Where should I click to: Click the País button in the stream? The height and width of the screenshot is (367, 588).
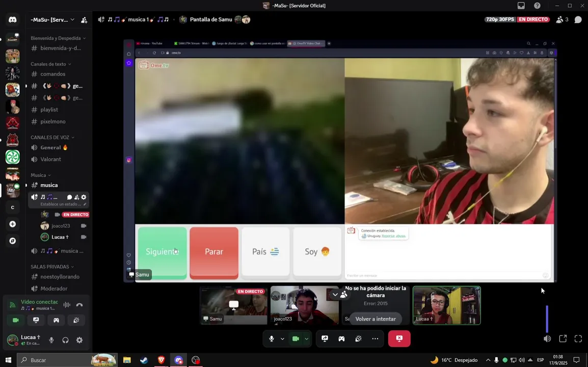tap(265, 252)
